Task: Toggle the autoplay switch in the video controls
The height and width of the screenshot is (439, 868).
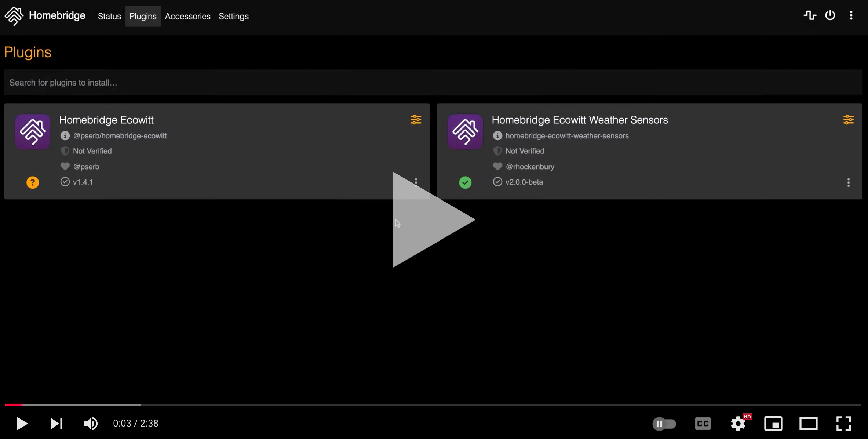Action: click(664, 424)
